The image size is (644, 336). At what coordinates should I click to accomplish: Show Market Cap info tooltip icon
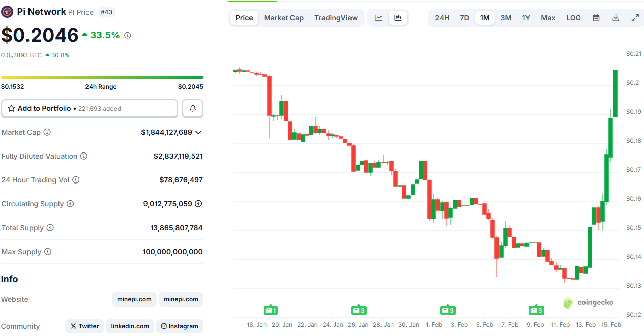tap(47, 132)
